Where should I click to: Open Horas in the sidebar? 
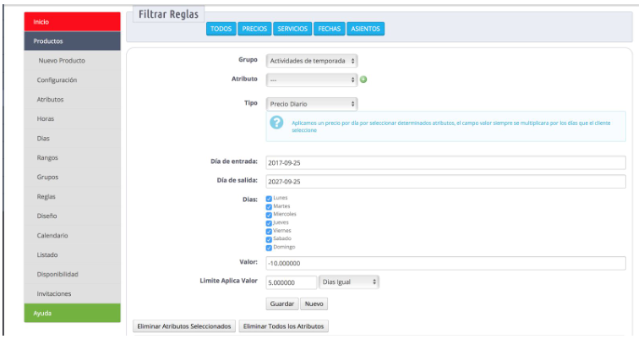(73, 118)
